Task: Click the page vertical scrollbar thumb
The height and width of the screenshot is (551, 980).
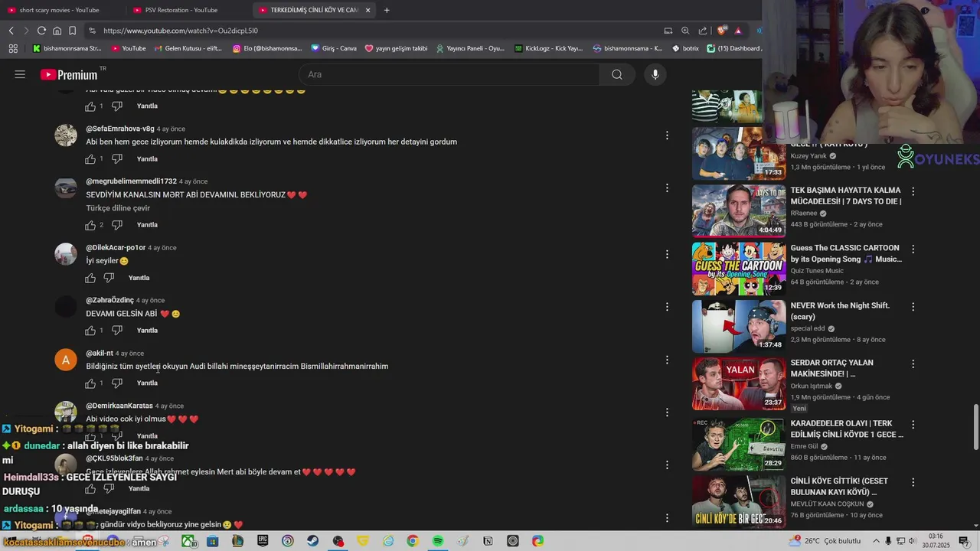Action: coord(976,427)
